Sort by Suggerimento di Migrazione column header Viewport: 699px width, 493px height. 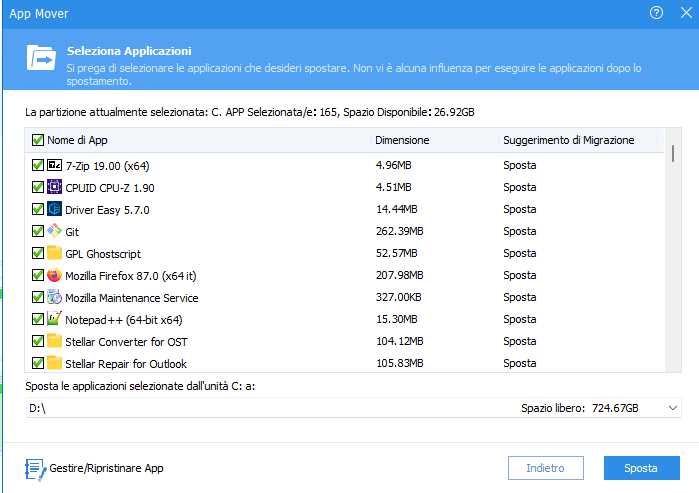578,140
